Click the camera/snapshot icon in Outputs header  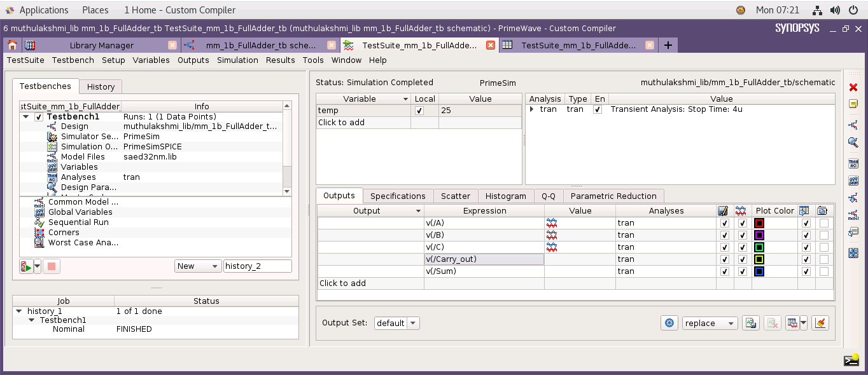(x=823, y=210)
